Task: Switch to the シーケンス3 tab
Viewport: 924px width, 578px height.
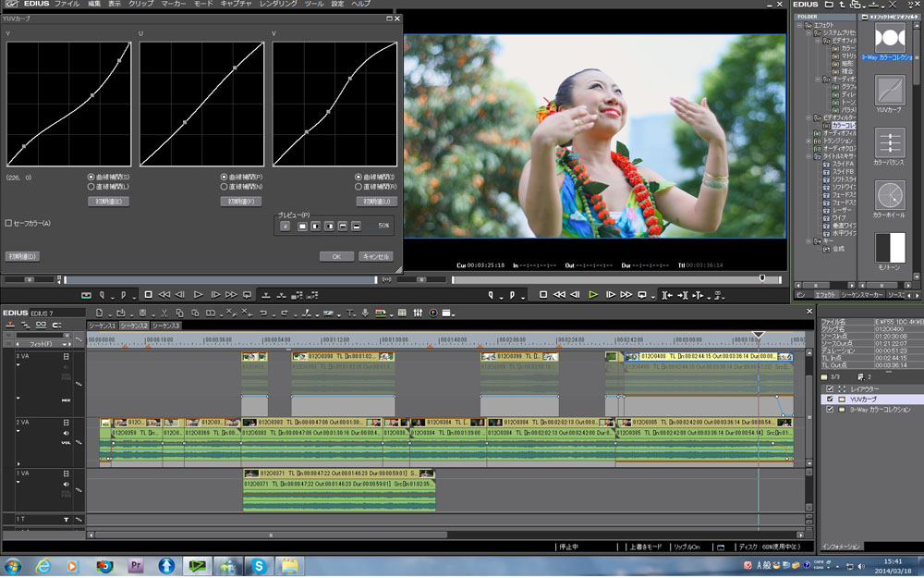Action: pyautogui.click(x=165, y=326)
